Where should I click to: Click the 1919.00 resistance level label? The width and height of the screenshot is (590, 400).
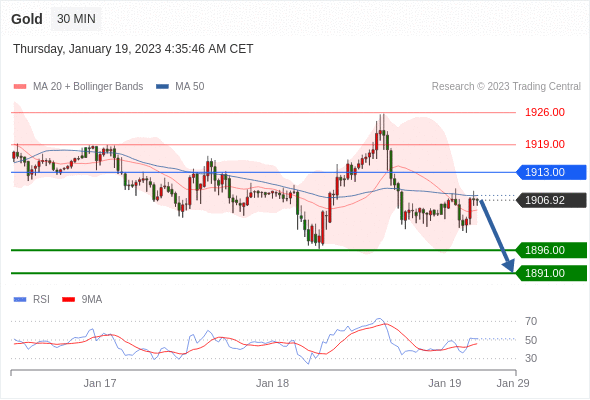545,144
